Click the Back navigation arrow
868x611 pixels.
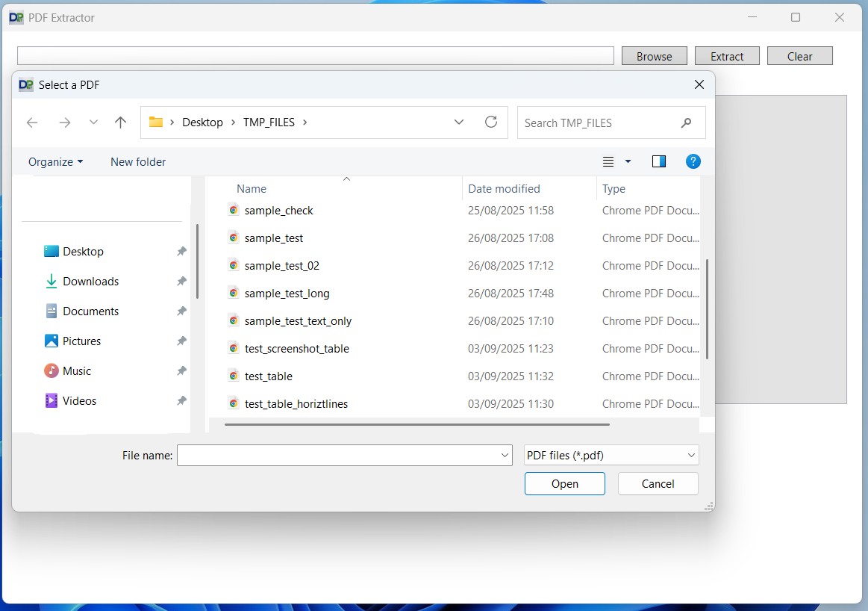tap(32, 122)
